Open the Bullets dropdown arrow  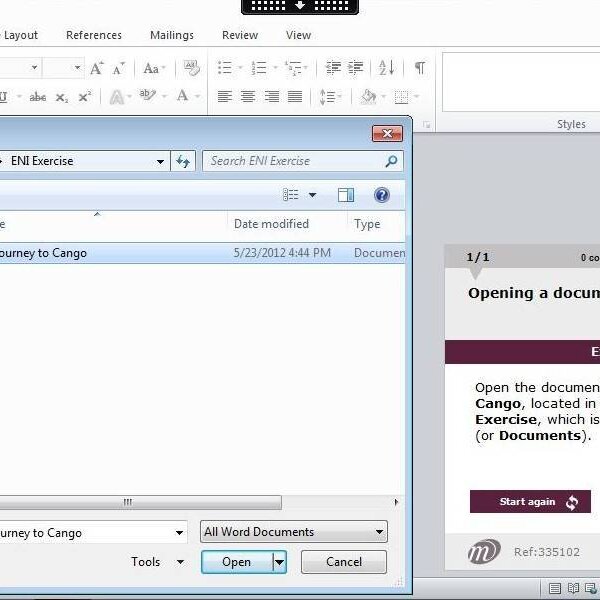(x=240, y=68)
